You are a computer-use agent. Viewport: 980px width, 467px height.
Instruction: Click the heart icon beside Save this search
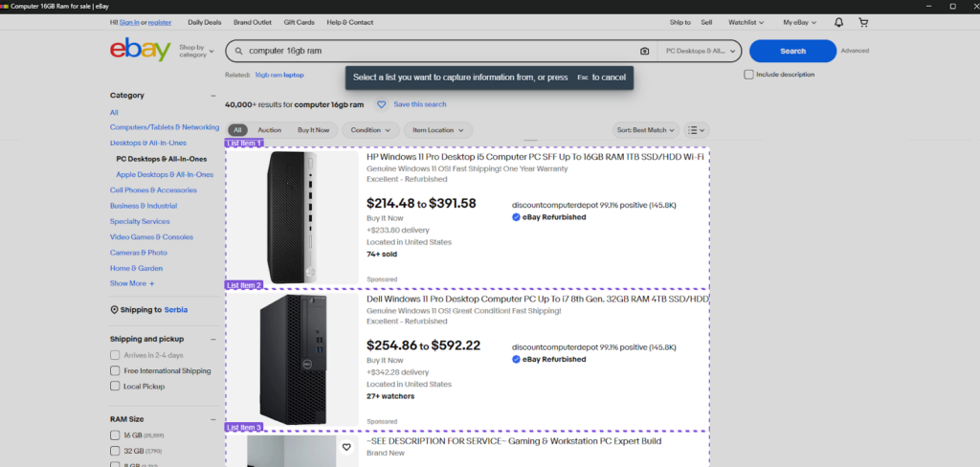coord(381,104)
